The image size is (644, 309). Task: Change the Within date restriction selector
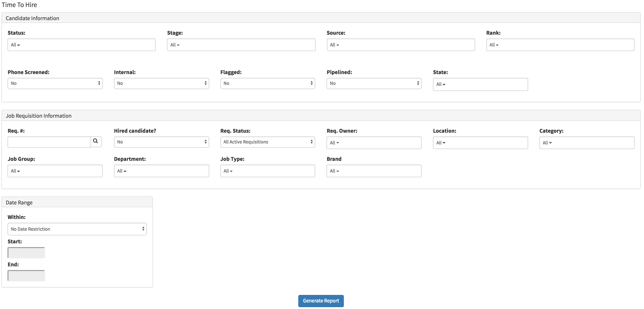[77, 229]
